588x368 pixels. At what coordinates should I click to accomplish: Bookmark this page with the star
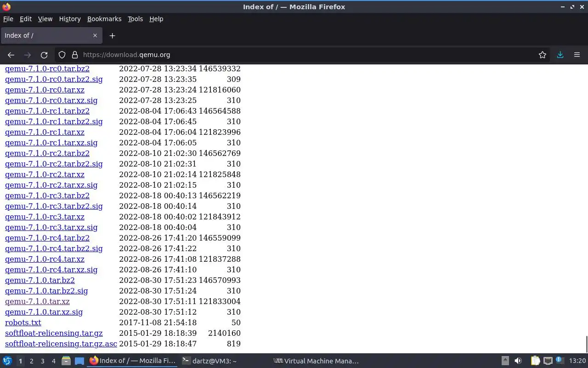[543, 55]
